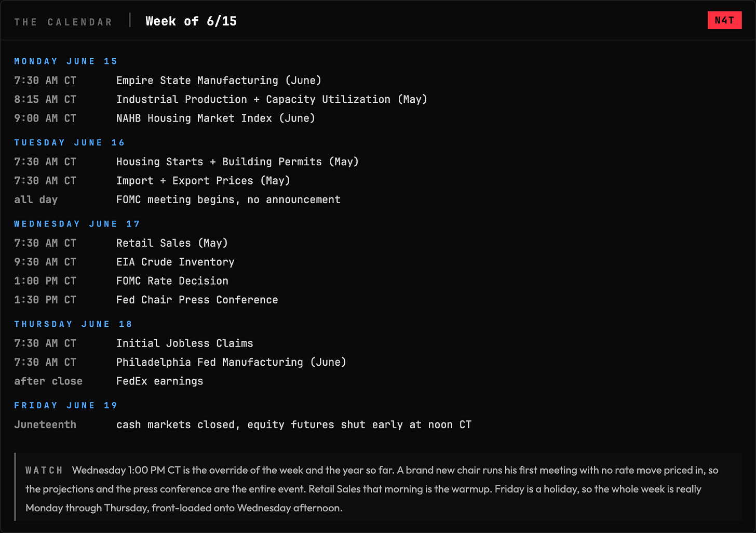The width and height of the screenshot is (756, 533).
Task: Click the 'FOMC Rate Decision' entry
Action: pos(172,281)
